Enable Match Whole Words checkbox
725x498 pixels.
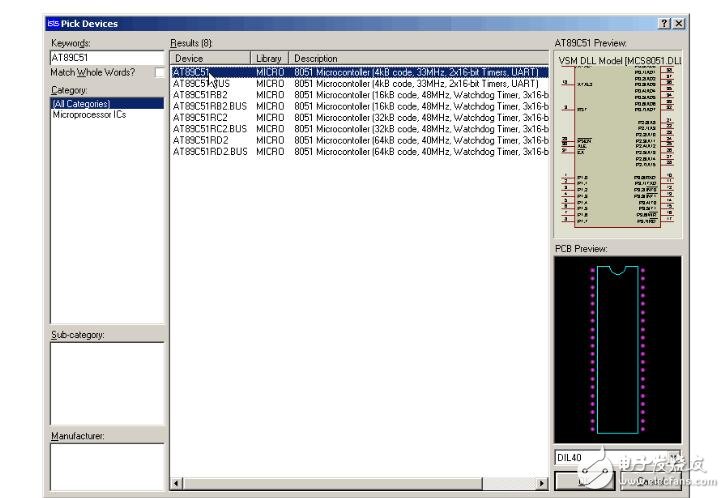[x=159, y=73]
